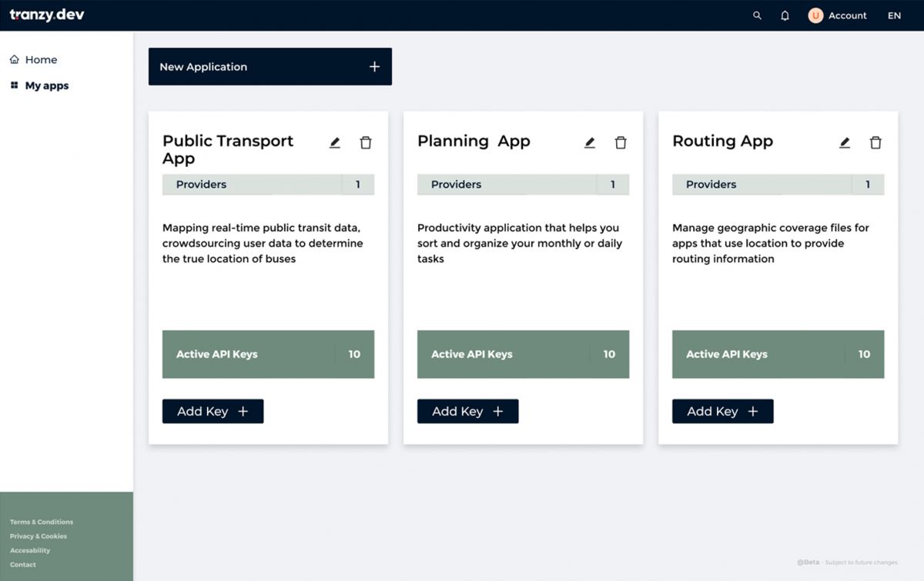Add Key to Planning App
Image resolution: width=924 pixels, height=581 pixels.
(x=467, y=411)
